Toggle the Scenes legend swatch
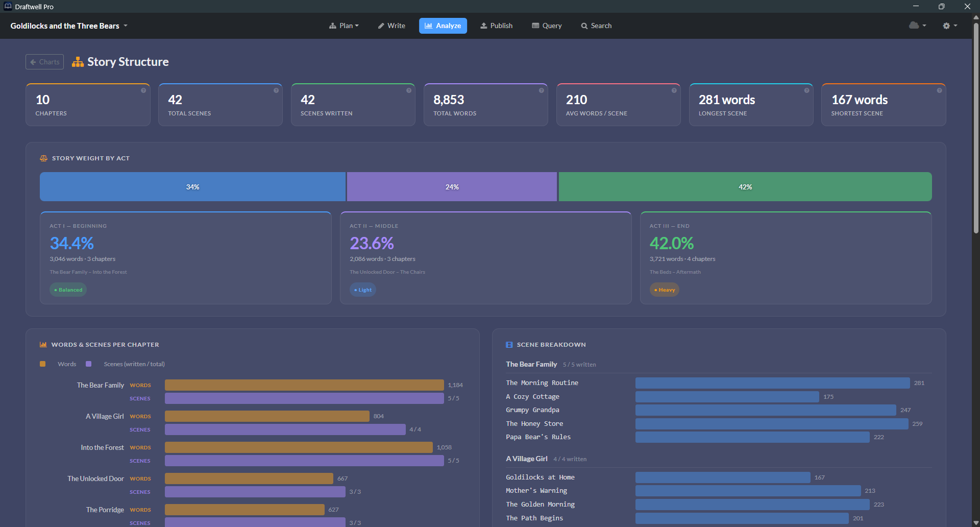This screenshot has height=527, width=980. pos(89,364)
